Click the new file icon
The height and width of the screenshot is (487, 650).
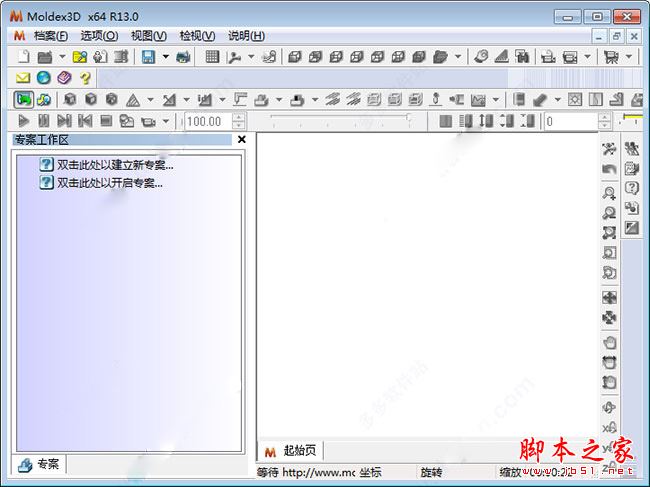24,56
